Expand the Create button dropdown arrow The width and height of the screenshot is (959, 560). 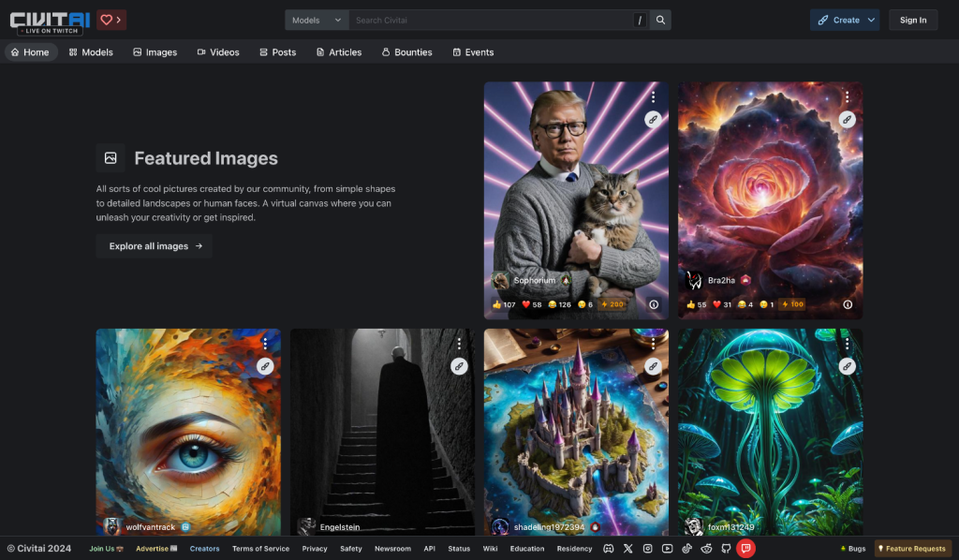[x=871, y=20]
